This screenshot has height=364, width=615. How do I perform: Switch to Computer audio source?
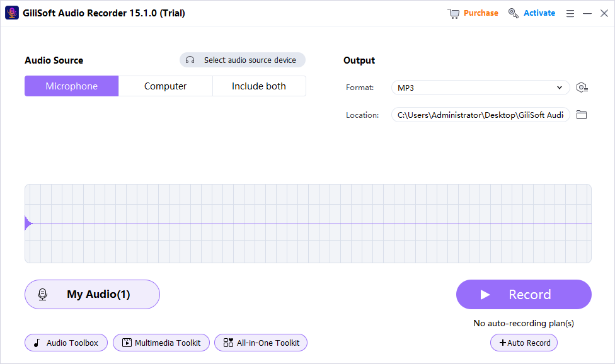(x=166, y=86)
